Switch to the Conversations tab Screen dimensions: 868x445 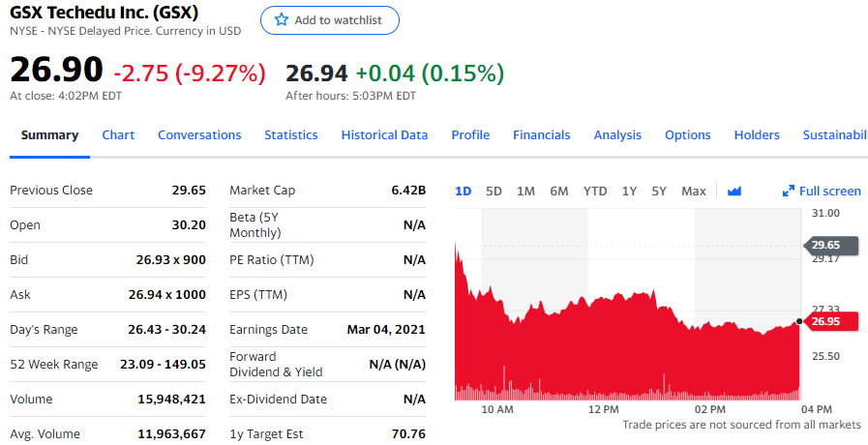199,135
